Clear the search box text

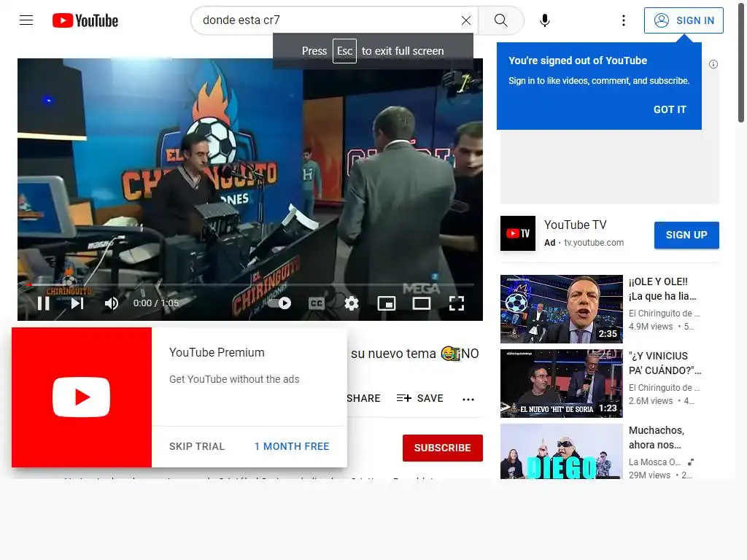pyautogui.click(x=466, y=20)
